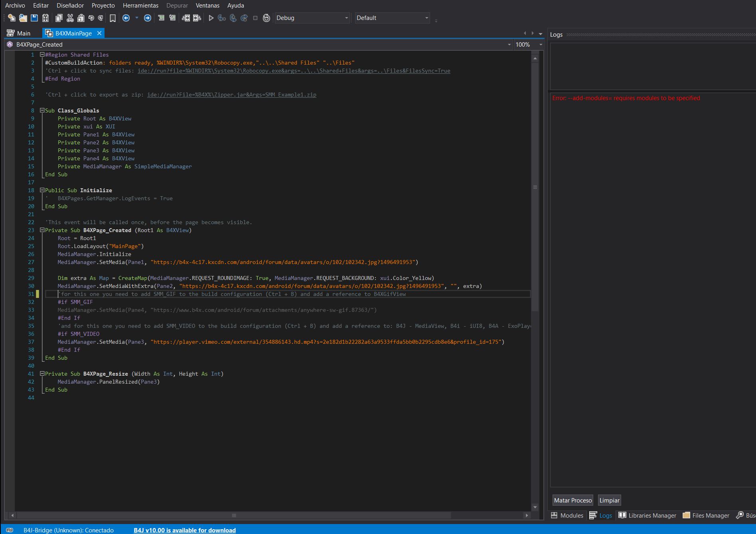Collapse the Region Shared Files block

point(42,55)
